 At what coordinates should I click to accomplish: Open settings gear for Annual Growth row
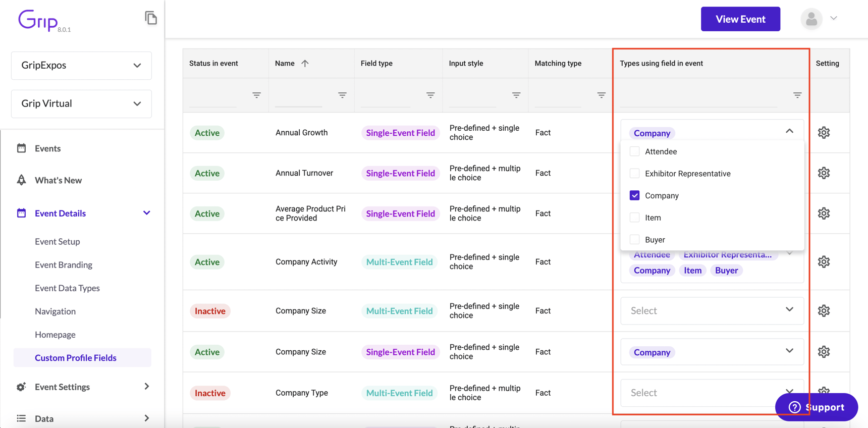pyautogui.click(x=824, y=133)
